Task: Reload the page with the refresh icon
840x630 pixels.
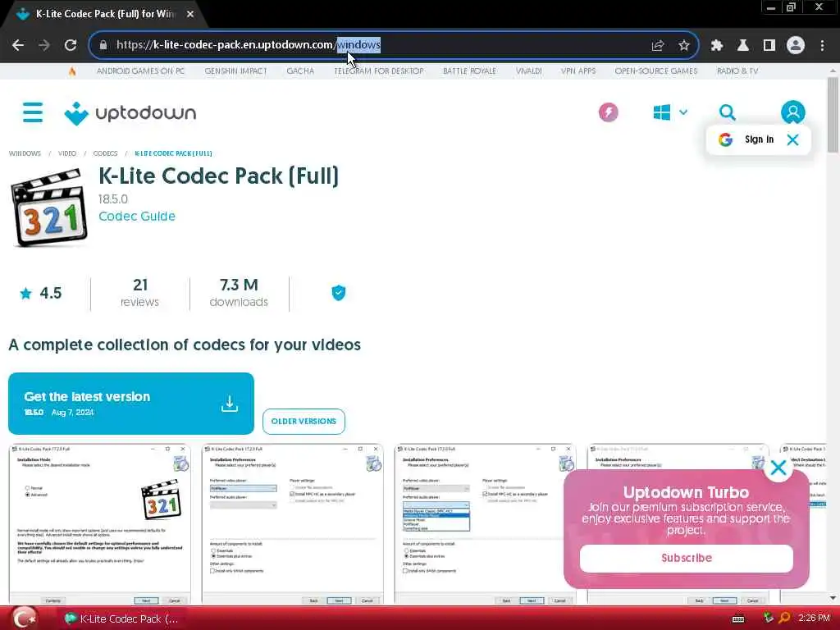Action: coord(71,45)
